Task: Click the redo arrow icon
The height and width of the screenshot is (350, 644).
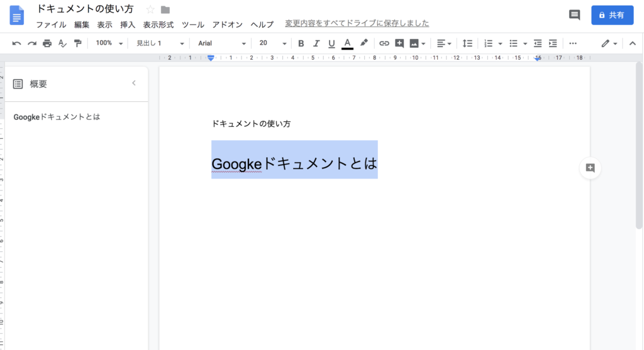Action: (x=31, y=43)
